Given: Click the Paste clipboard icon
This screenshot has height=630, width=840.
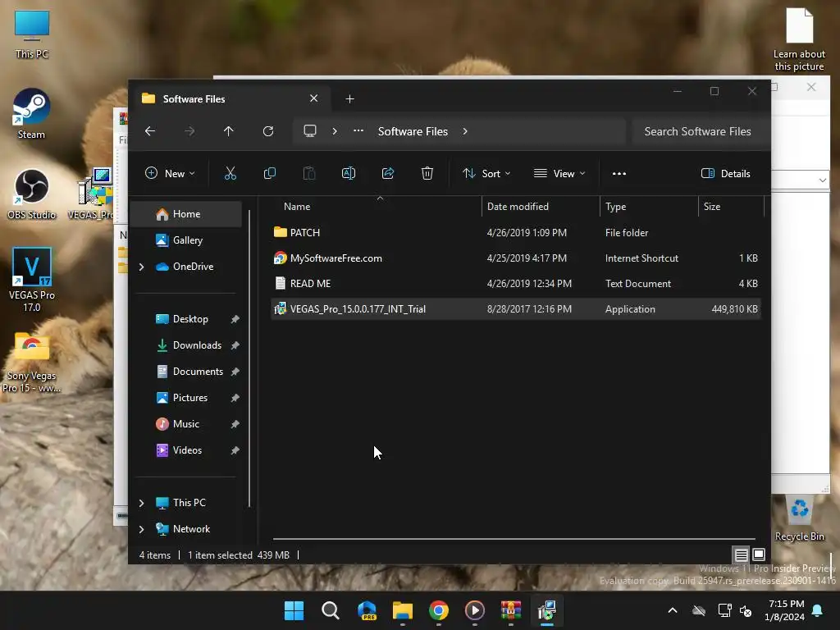Looking at the screenshot, I should click(x=309, y=174).
